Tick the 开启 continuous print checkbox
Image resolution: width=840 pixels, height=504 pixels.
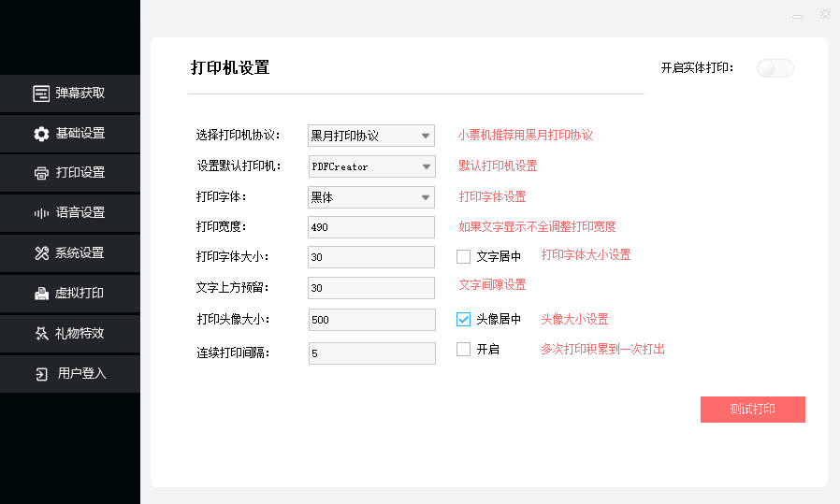(463, 350)
